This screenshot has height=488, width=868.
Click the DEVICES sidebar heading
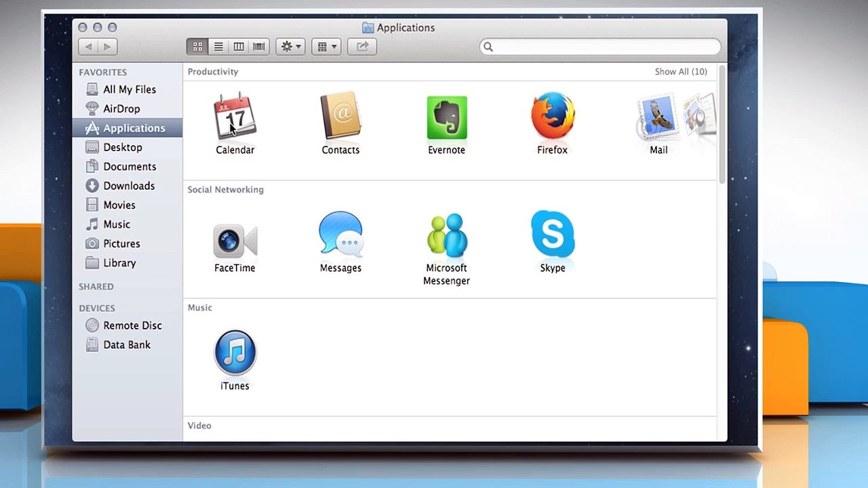pyautogui.click(x=97, y=308)
